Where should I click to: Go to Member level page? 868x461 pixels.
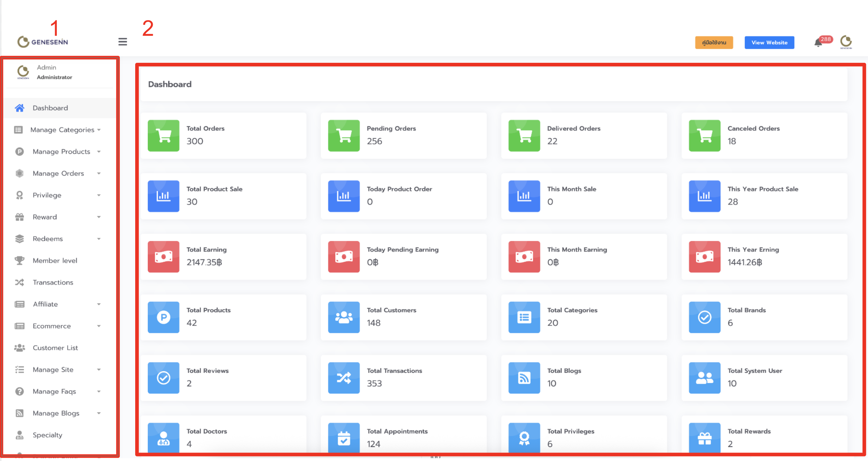click(55, 261)
